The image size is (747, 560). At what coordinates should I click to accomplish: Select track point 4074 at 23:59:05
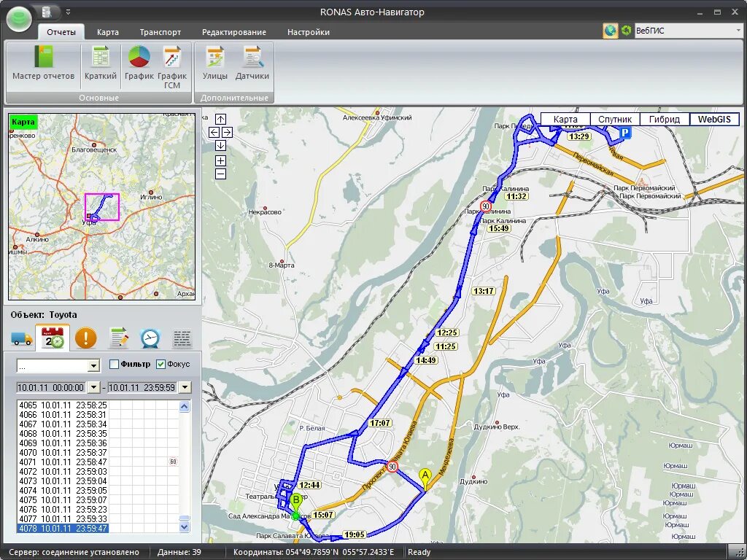[63, 491]
